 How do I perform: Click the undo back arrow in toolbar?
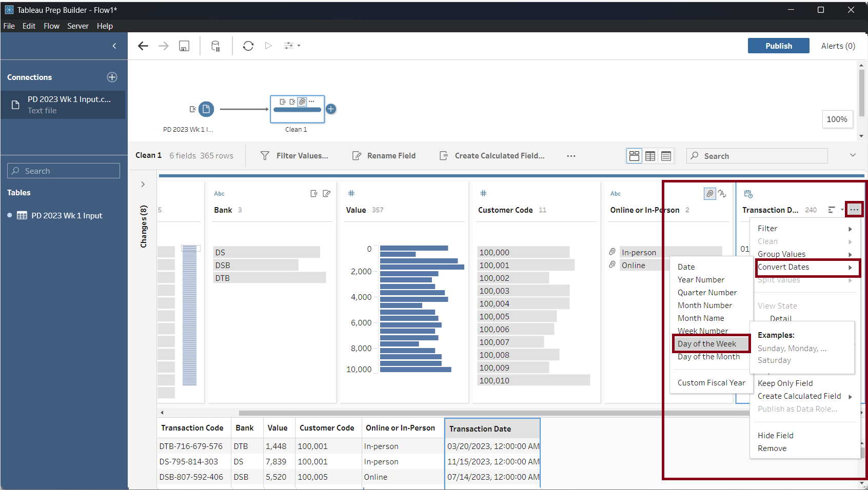tap(143, 46)
